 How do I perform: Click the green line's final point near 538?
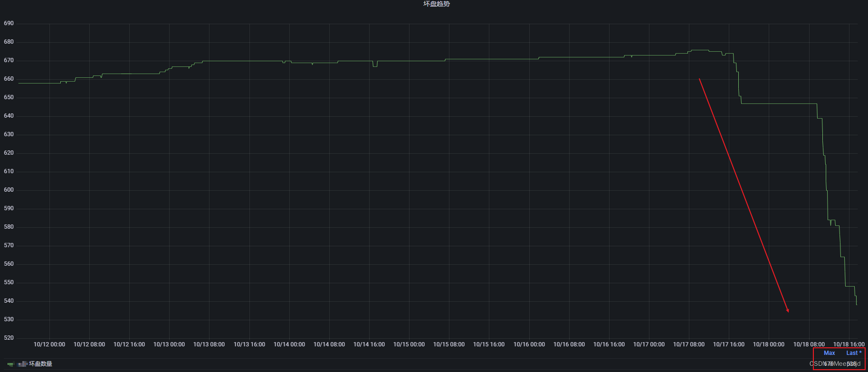pyautogui.click(x=857, y=305)
